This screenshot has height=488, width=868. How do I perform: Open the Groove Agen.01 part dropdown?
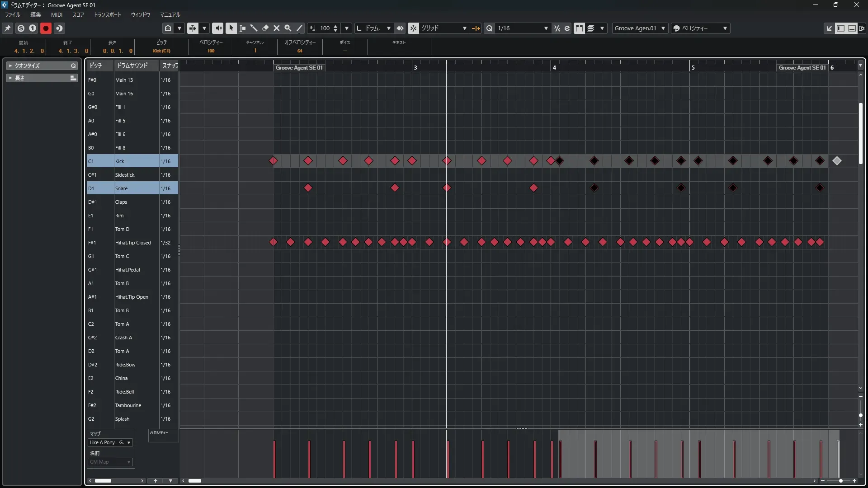(x=640, y=28)
